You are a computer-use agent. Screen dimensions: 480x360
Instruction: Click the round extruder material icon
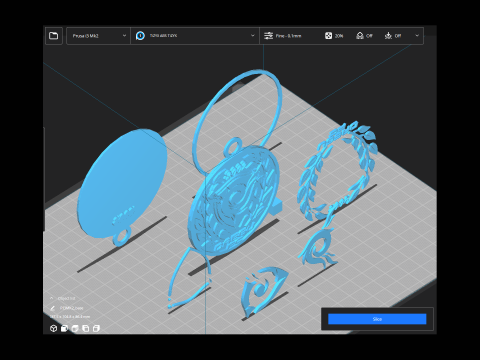coord(140,36)
